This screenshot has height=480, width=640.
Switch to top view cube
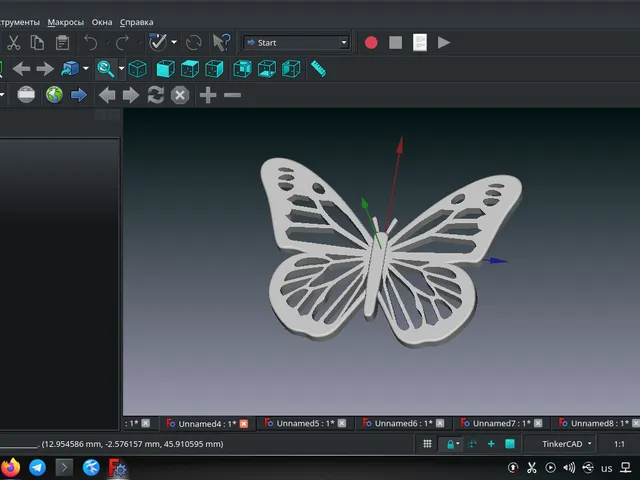(190, 69)
